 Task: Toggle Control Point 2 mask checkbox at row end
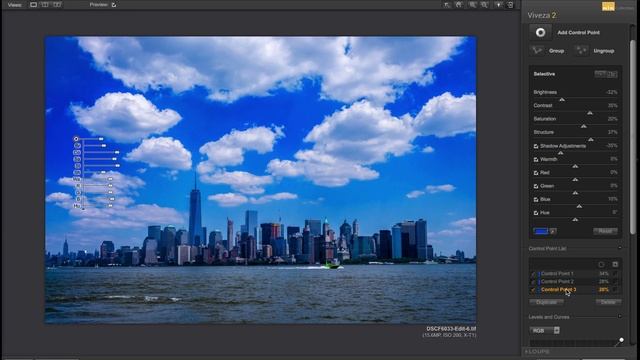click(615, 282)
